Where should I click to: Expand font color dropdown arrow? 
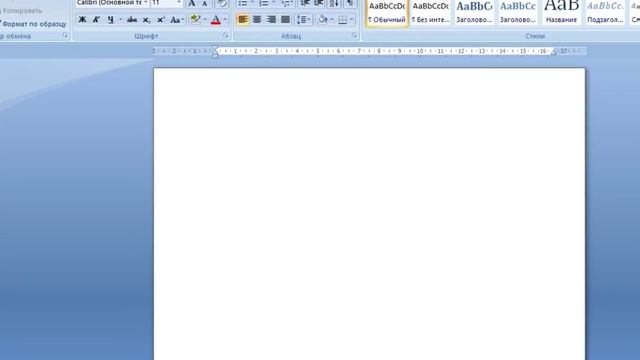click(x=225, y=20)
